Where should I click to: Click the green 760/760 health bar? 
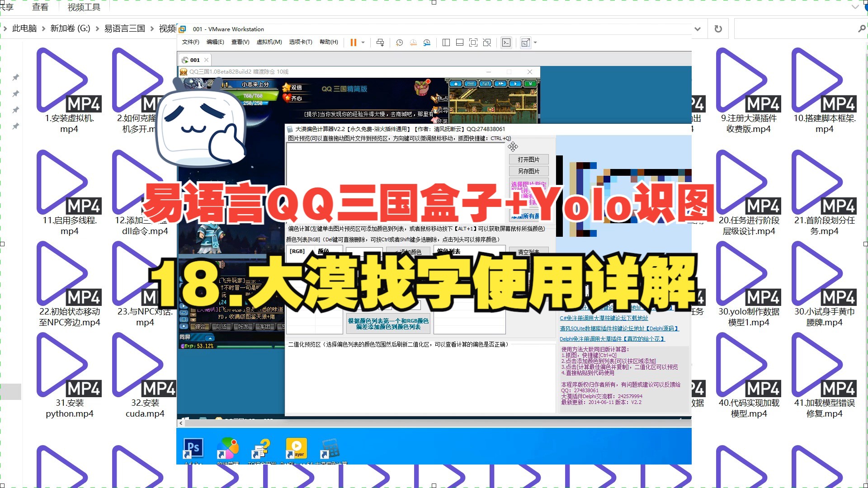tap(253, 96)
